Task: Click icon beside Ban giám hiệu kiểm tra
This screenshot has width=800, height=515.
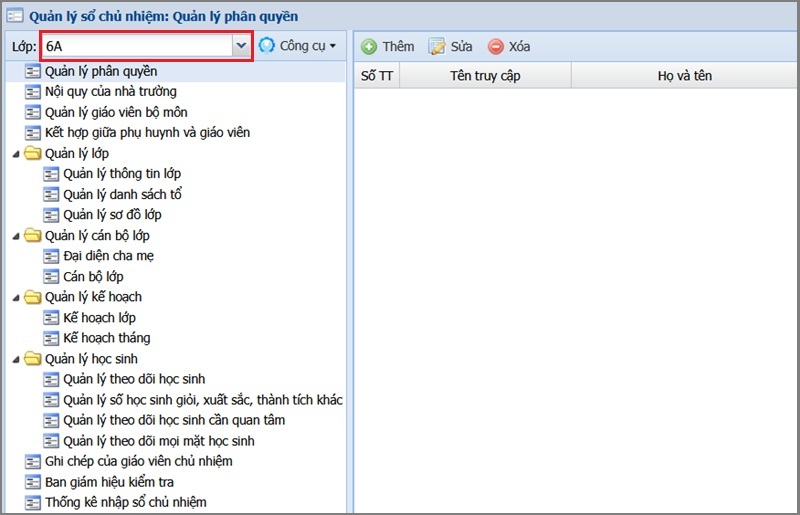Action: 32,482
